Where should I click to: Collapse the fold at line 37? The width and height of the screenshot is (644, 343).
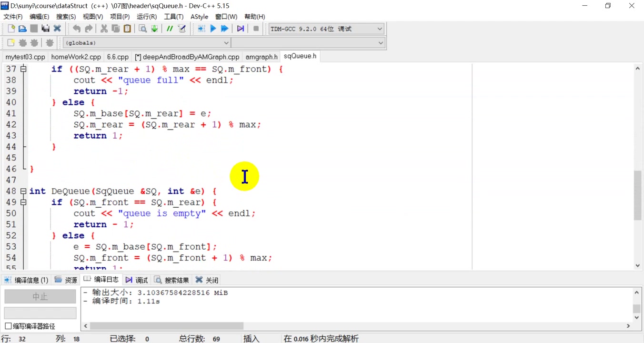click(x=23, y=69)
